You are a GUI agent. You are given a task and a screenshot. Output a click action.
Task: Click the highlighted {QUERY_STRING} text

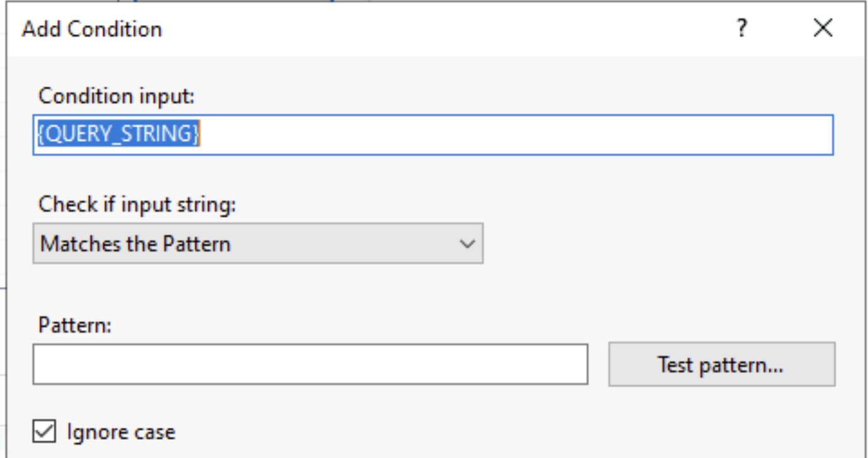(118, 135)
